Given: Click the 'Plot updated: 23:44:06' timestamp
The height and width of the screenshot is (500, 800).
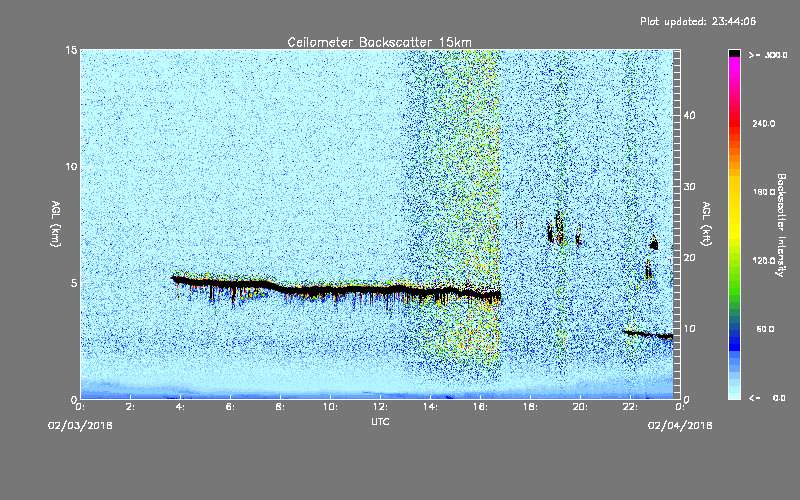Looking at the screenshot, I should [698, 21].
